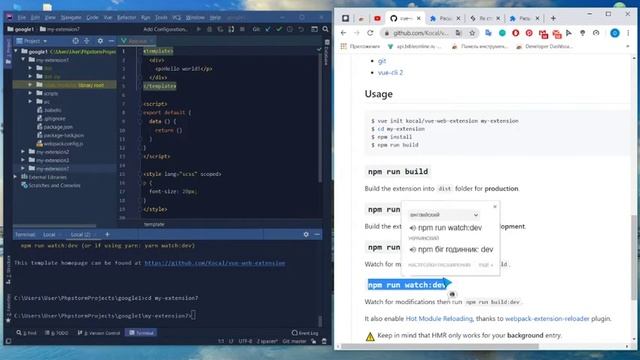
Task: Open the source language dropdown in translator popup
Action: pyautogui.click(x=444, y=215)
